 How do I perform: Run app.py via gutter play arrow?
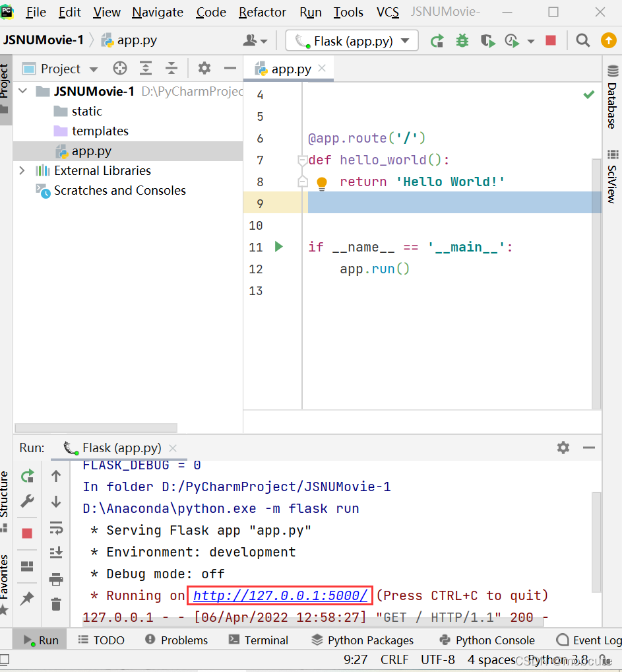(x=278, y=247)
